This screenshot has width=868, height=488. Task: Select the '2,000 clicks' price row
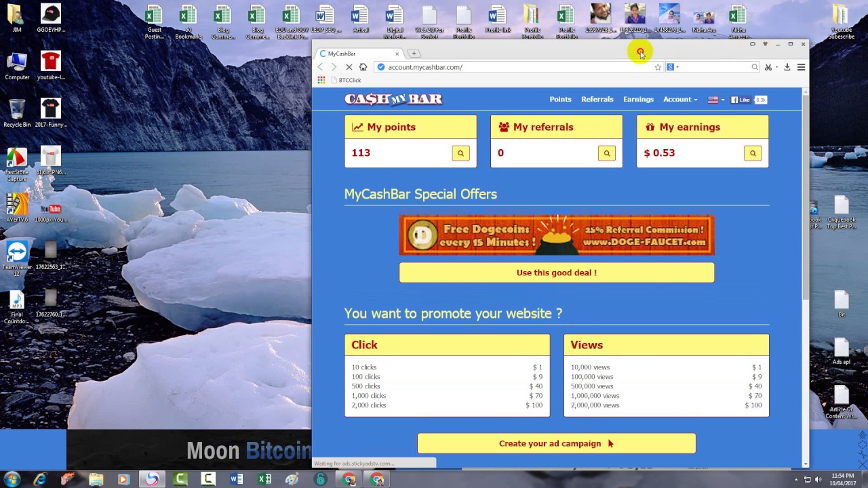tap(447, 405)
